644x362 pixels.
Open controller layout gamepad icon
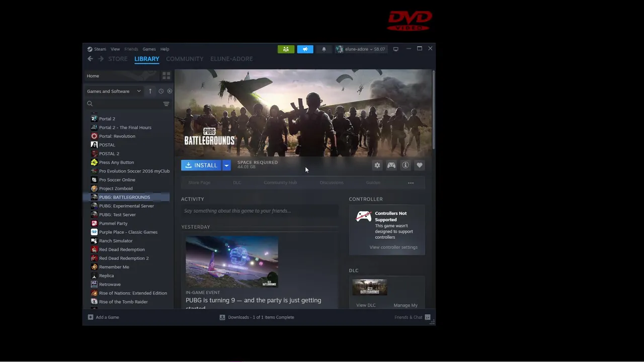point(391,165)
